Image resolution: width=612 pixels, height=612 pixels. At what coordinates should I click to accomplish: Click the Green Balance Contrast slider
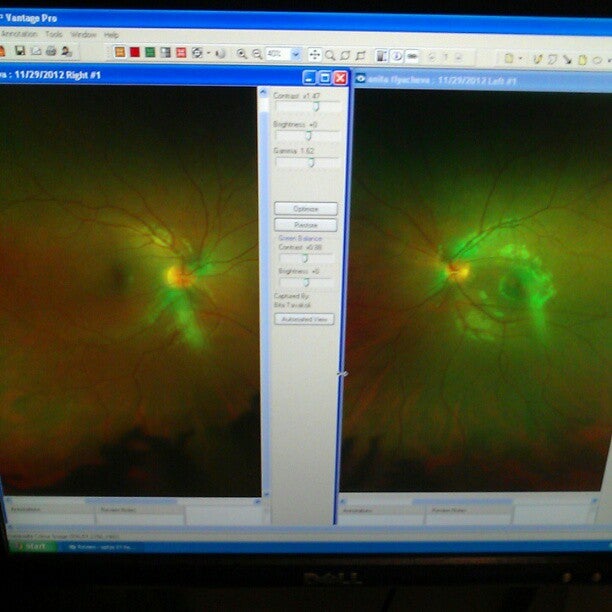[x=305, y=257]
